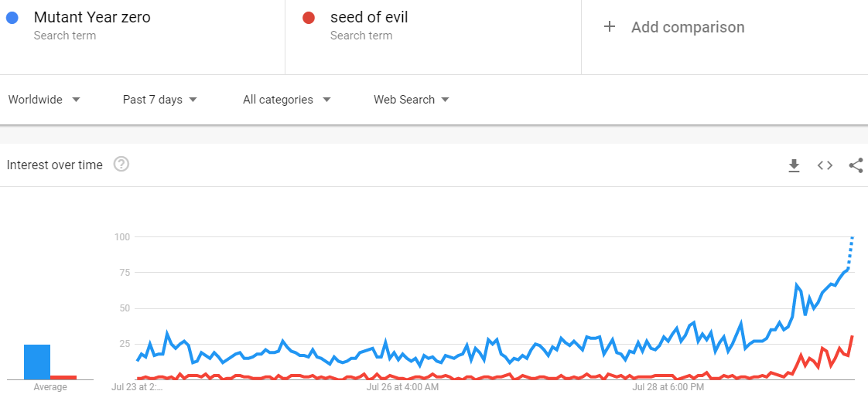Viewport: 868px width, 408px height.
Task: Click the red dot beside seed of evil
Action: coord(309,18)
